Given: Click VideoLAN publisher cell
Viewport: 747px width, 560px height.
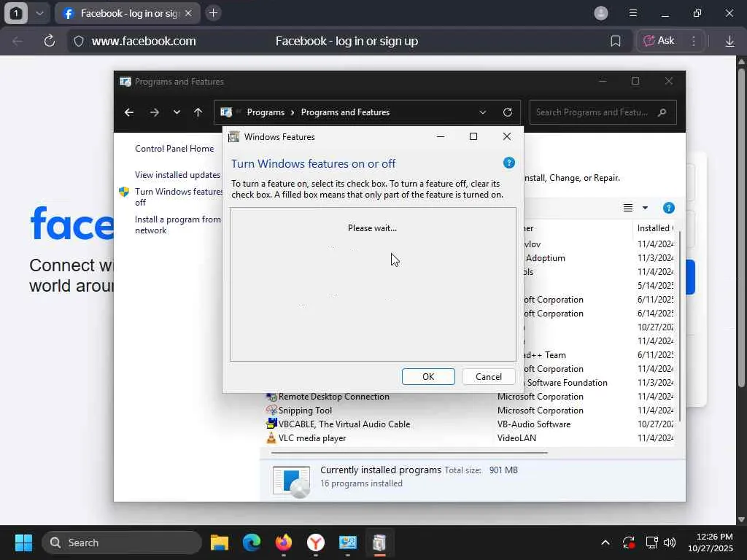Looking at the screenshot, I should [516, 438].
